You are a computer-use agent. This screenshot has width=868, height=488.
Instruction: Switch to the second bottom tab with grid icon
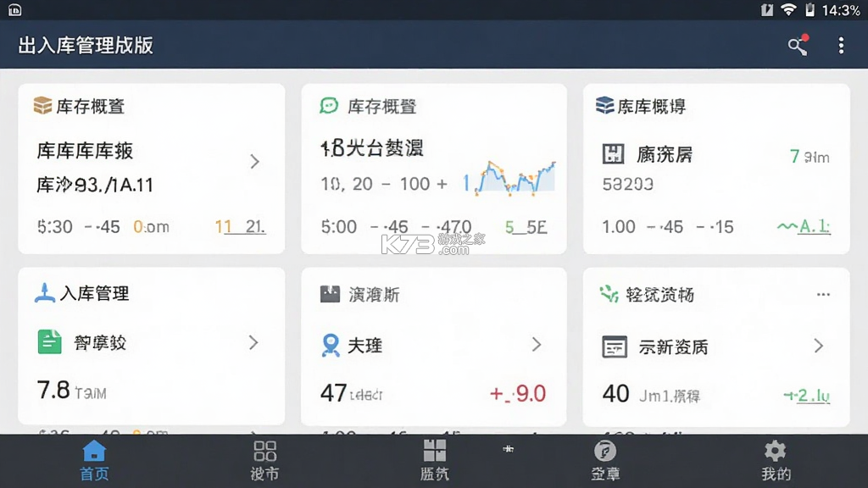[x=264, y=460]
